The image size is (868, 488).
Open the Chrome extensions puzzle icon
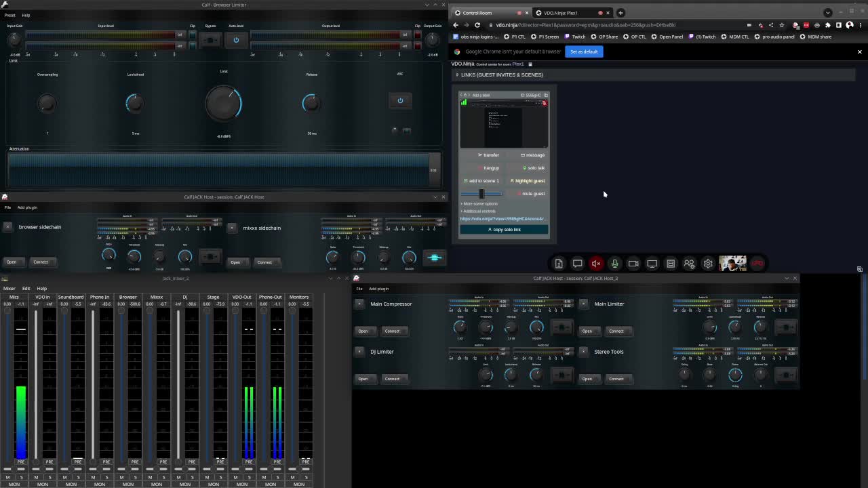[828, 25]
